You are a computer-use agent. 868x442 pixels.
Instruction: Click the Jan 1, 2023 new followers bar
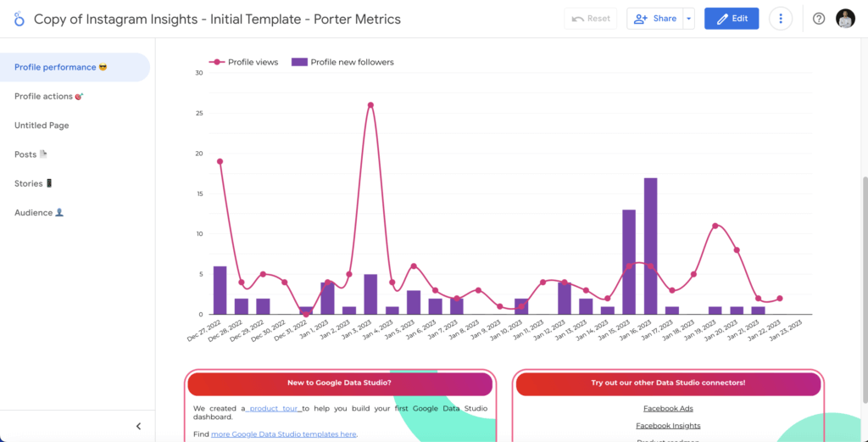[x=327, y=298]
